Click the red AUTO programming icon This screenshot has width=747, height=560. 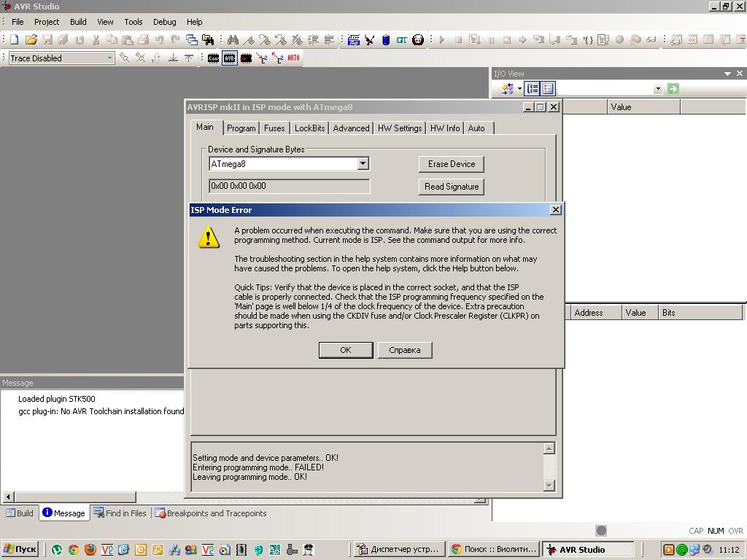point(293,58)
